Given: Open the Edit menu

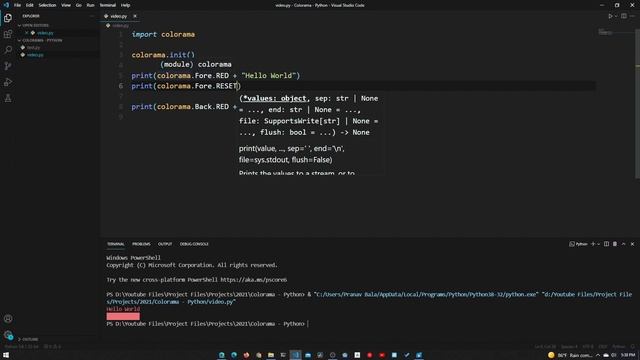Looking at the screenshot, I should coord(30,5).
